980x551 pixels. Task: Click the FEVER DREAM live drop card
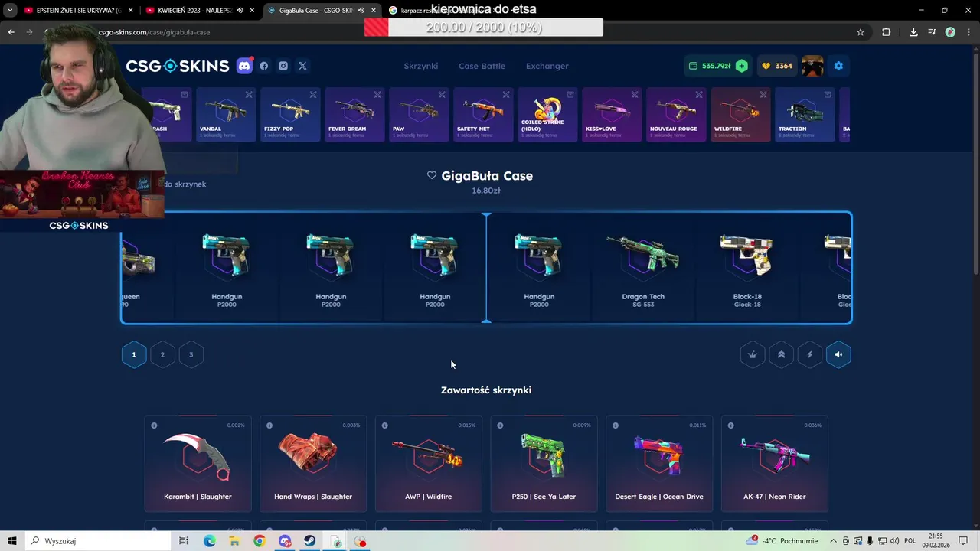click(354, 114)
